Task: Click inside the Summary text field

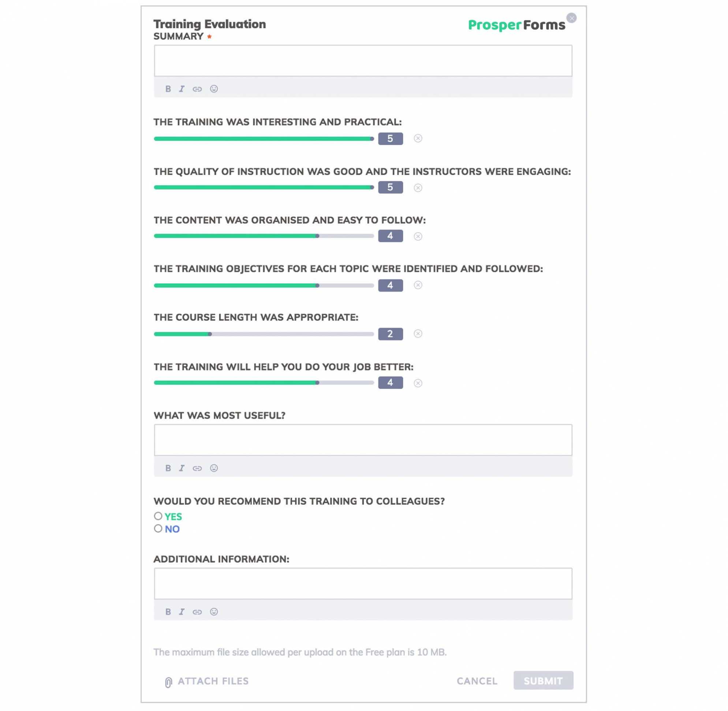Action: coord(362,60)
